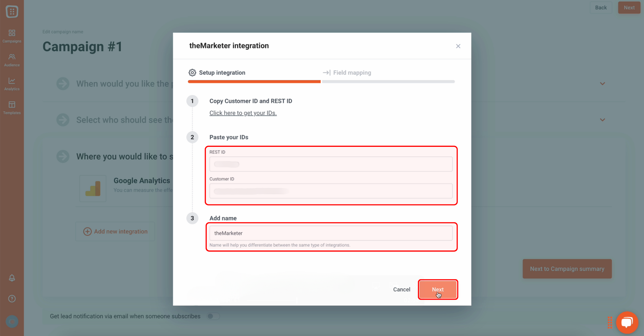Click Back button at top right

point(601,7)
